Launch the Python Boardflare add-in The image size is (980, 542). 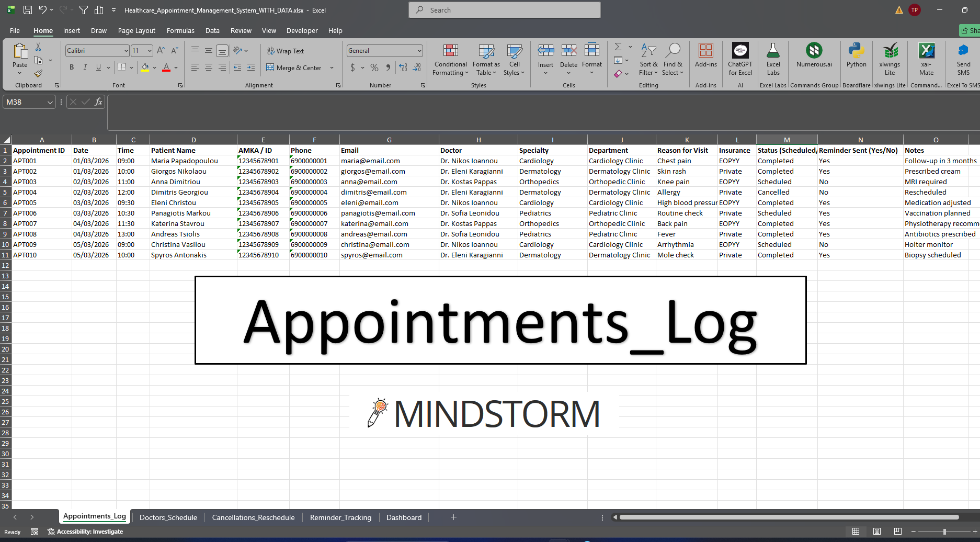tap(856, 56)
